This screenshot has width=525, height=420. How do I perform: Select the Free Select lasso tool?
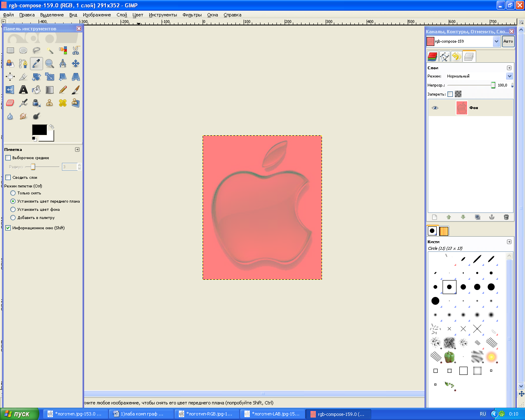[x=37, y=50]
